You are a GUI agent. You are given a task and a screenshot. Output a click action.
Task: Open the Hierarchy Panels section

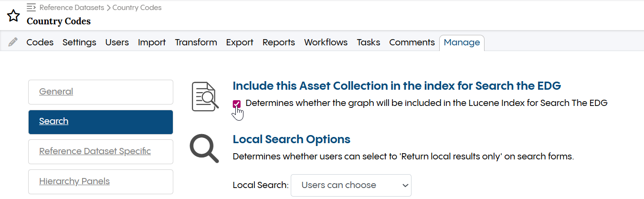100,181
